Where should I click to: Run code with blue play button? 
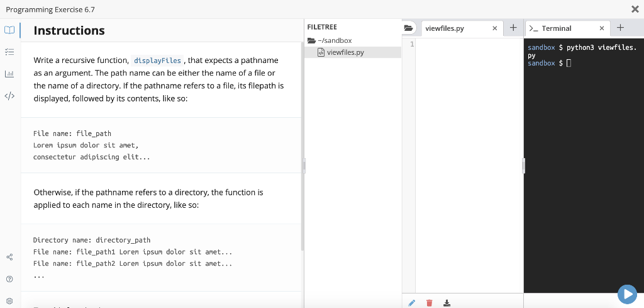pyautogui.click(x=627, y=294)
